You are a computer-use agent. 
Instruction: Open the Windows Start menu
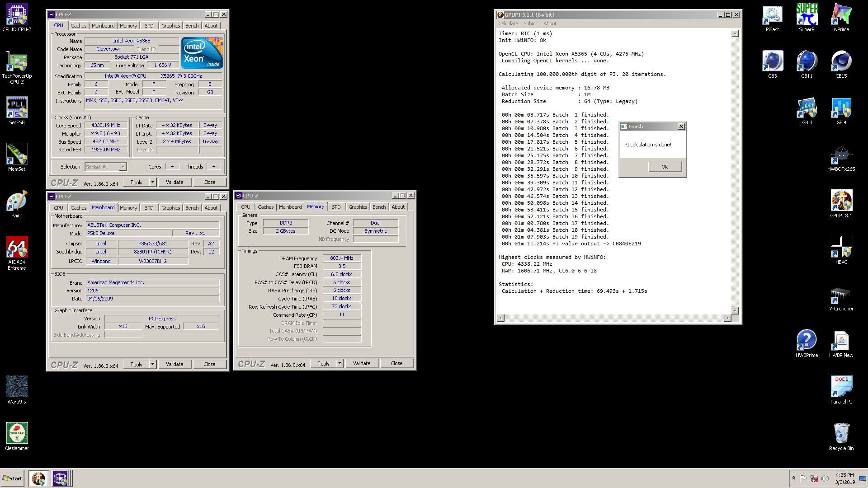(12, 479)
